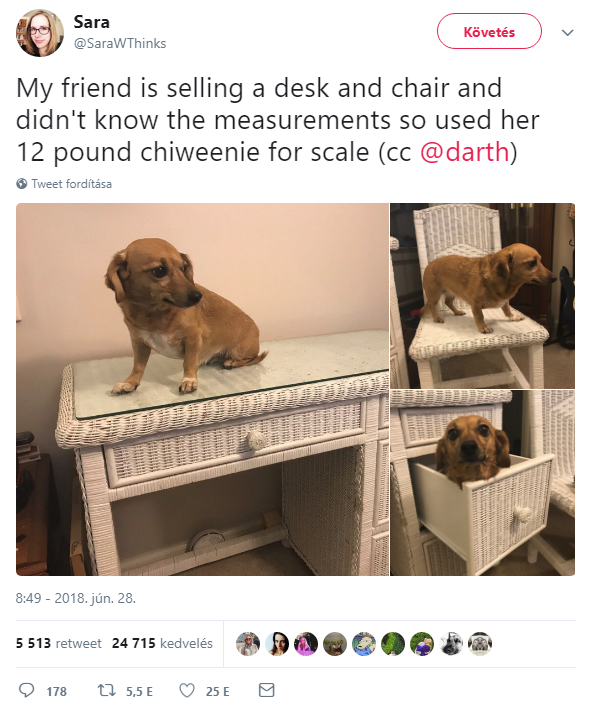Image resolution: width=599 pixels, height=723 pixels.
Task: Expand the tweet options chevron
Action: click(568, 32)
